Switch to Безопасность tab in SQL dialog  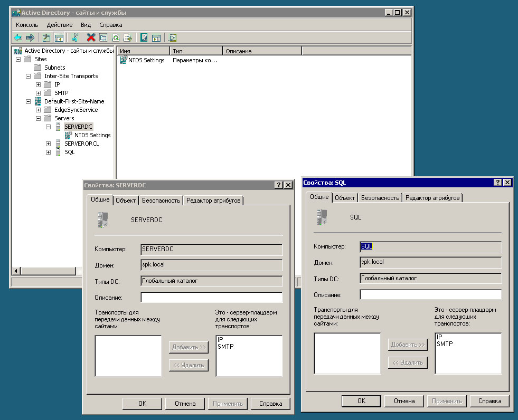pos(380,198)
